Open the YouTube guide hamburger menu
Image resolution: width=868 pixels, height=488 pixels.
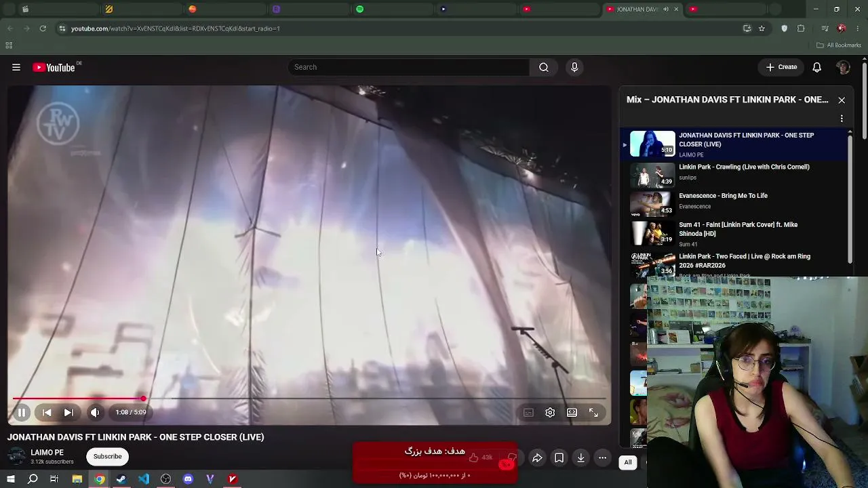pos(16,67)
